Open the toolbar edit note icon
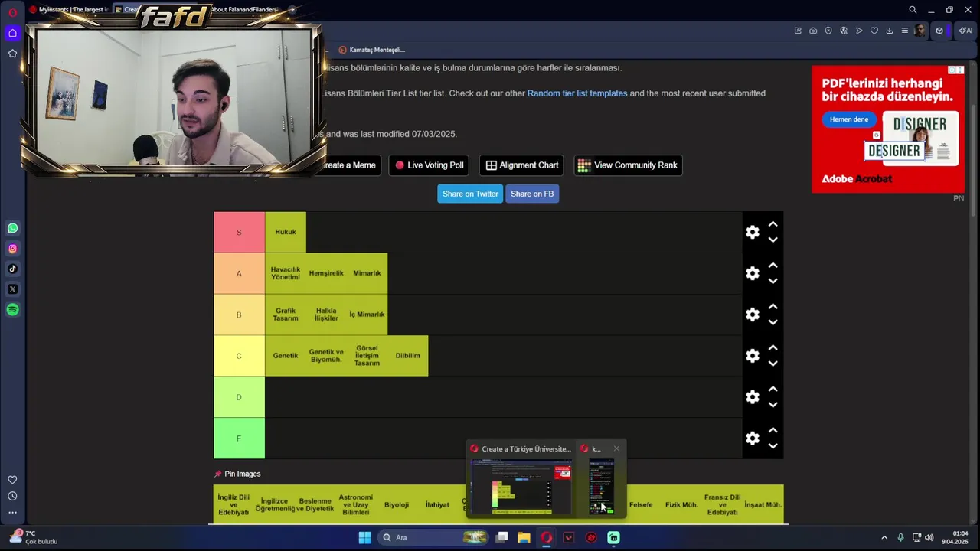Screen dimensions: 980x551 (x=798, y=31)
